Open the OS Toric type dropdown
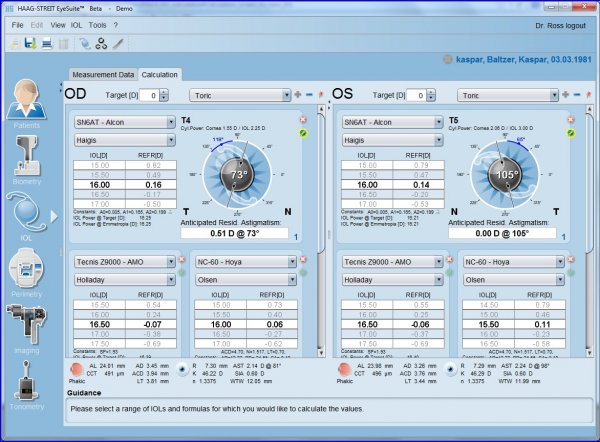This screenshot has width=600, height=442. pyautogui.click(x=508, y=95)
